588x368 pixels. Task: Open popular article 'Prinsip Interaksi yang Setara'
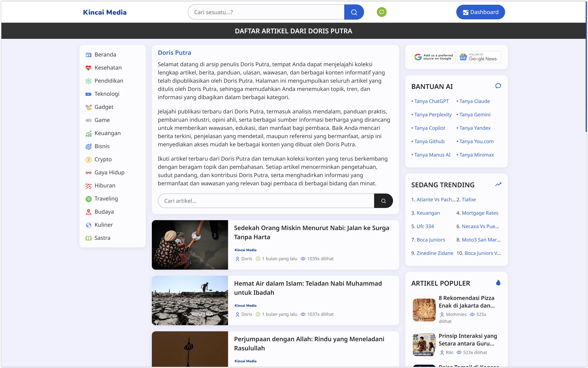point(468,340)
